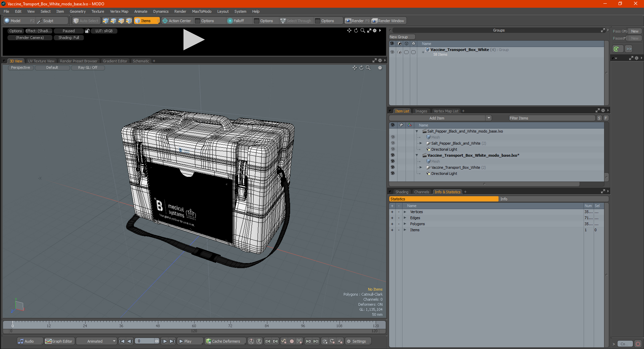The image size is (644, 349).
Task: Open the MaxToModo menu
Action: (x=202, y=11)
